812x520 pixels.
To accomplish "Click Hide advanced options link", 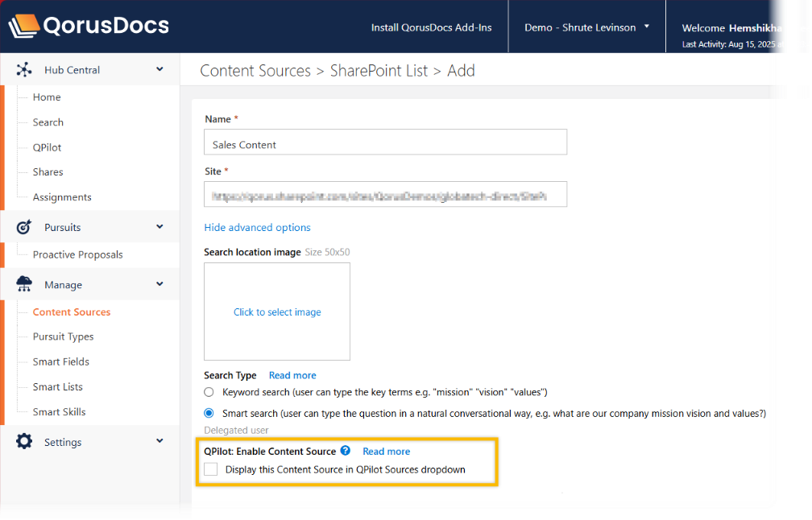I will 257,228.
